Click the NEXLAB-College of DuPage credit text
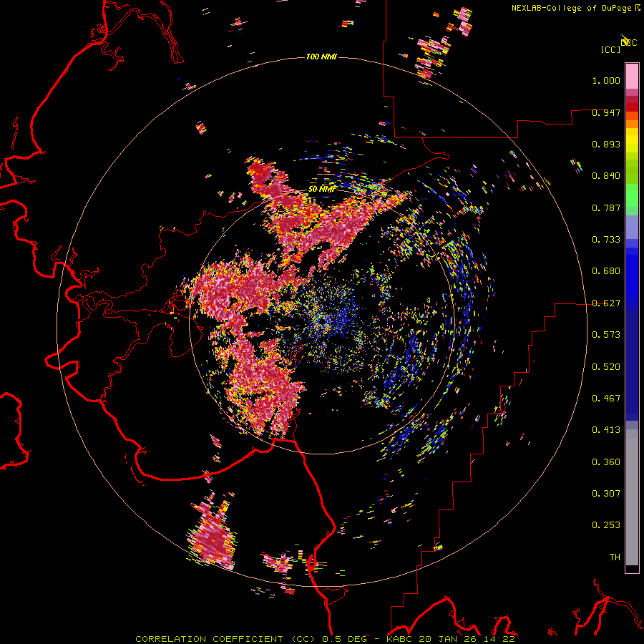This screenshot has width=644, height=644. point(571,8)
